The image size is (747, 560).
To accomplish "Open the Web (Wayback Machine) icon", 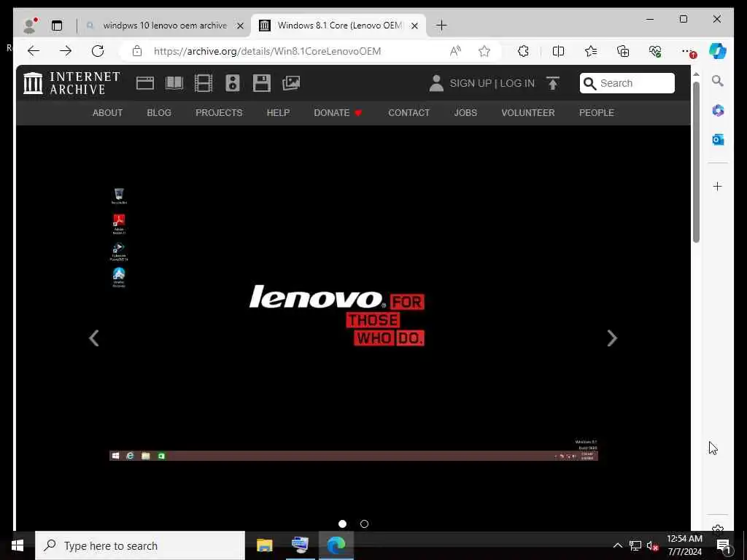I will [145, 83].
